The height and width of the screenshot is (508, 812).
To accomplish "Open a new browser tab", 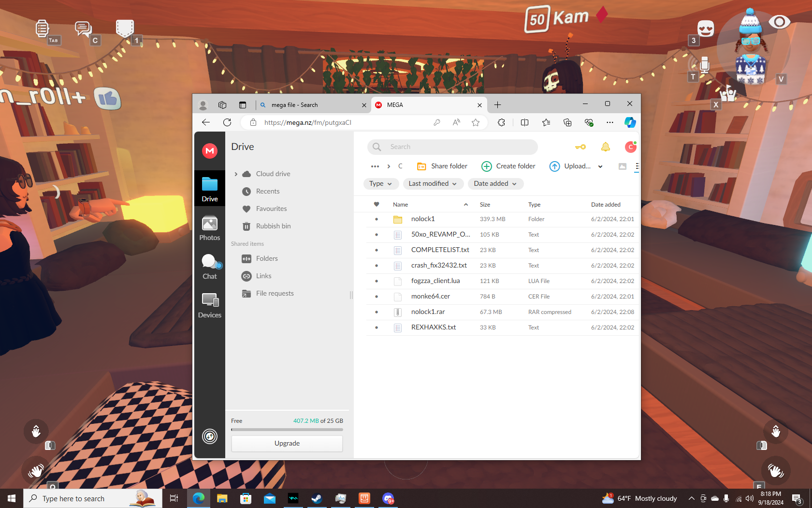I will [497, 105].
